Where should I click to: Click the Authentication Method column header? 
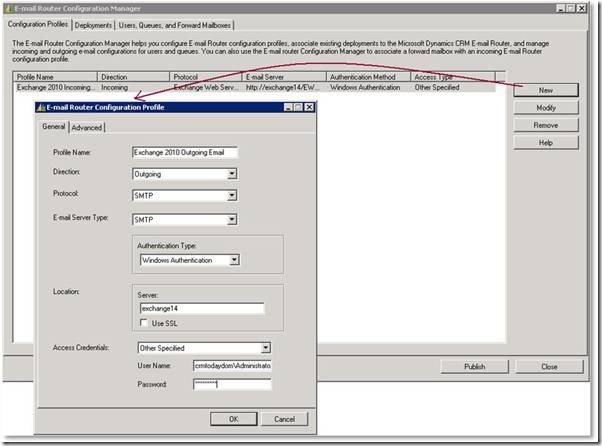(x=368, y=77)
